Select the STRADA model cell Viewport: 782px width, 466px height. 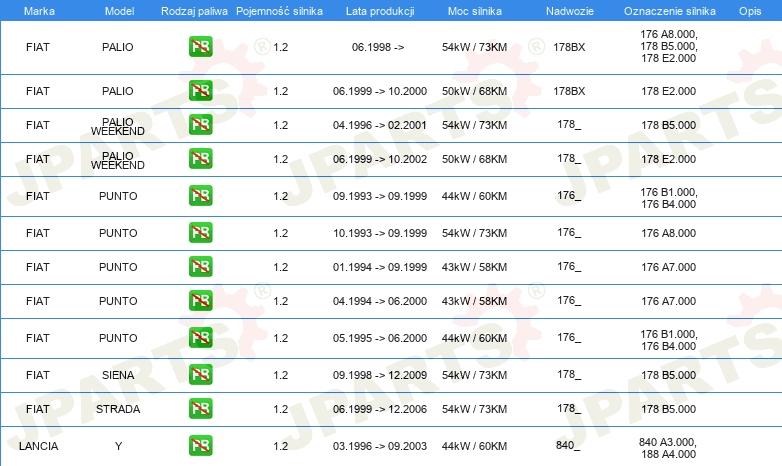(x=118, y=409)
